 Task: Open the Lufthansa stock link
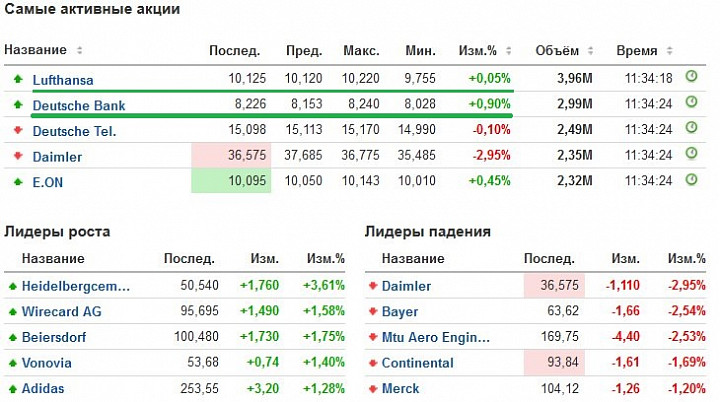click(63, 80)
